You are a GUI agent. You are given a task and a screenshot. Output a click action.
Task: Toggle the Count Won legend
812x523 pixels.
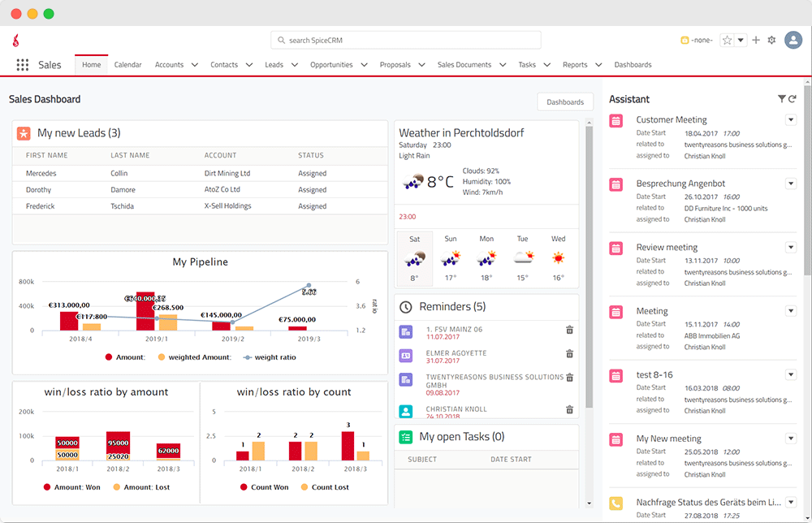264,487
